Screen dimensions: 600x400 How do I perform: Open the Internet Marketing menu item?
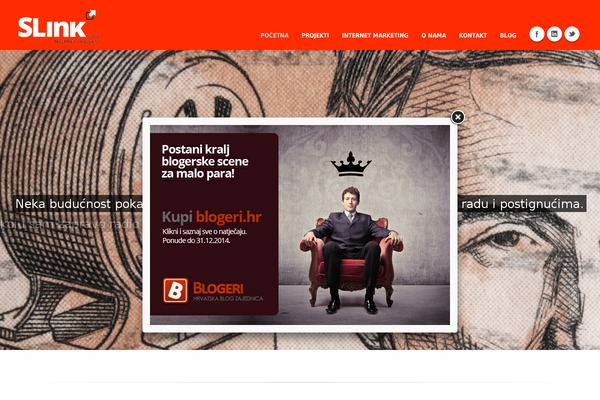(x=375, y=35)
